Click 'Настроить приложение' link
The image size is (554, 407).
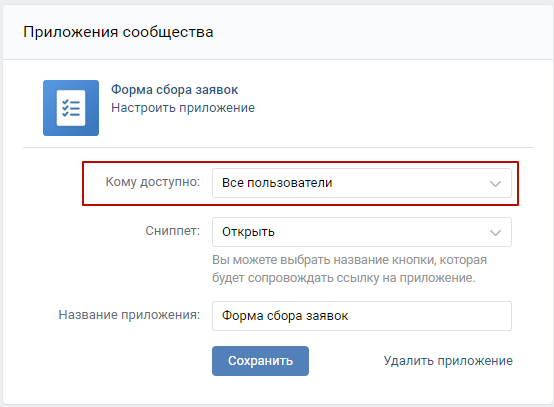click(x=183, y=108)
